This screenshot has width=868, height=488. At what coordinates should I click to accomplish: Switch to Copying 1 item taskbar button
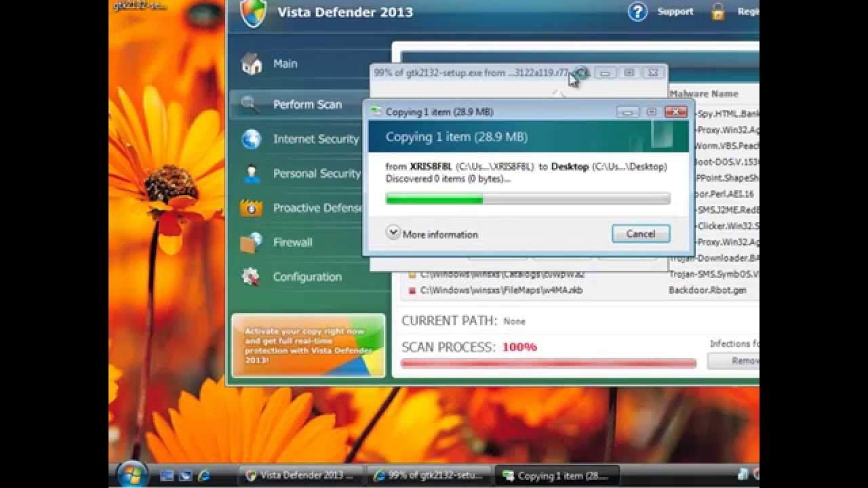(557, 475)
